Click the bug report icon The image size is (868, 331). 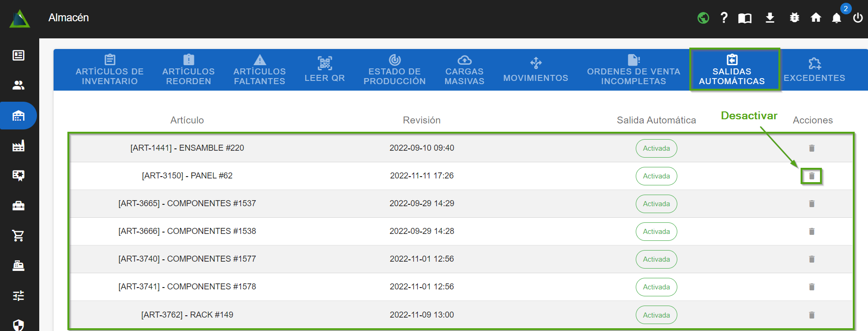(x=794, y=18)
